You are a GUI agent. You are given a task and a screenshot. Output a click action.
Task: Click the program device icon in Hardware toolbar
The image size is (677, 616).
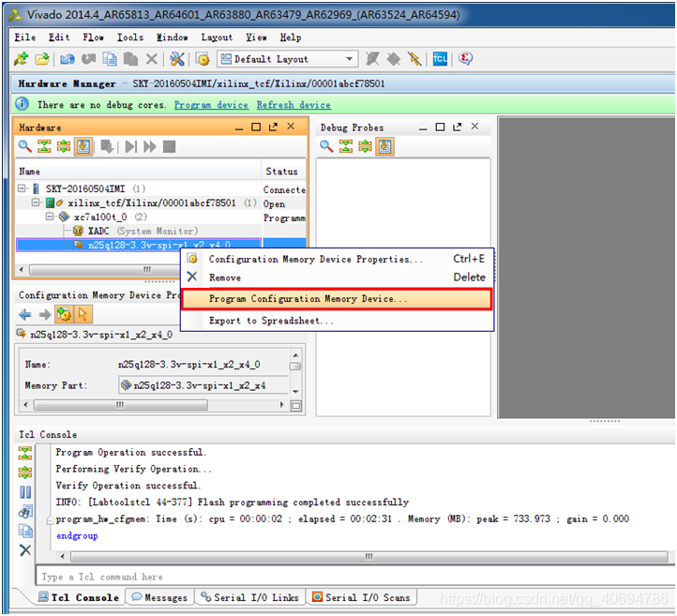click(x=107, y=146)
